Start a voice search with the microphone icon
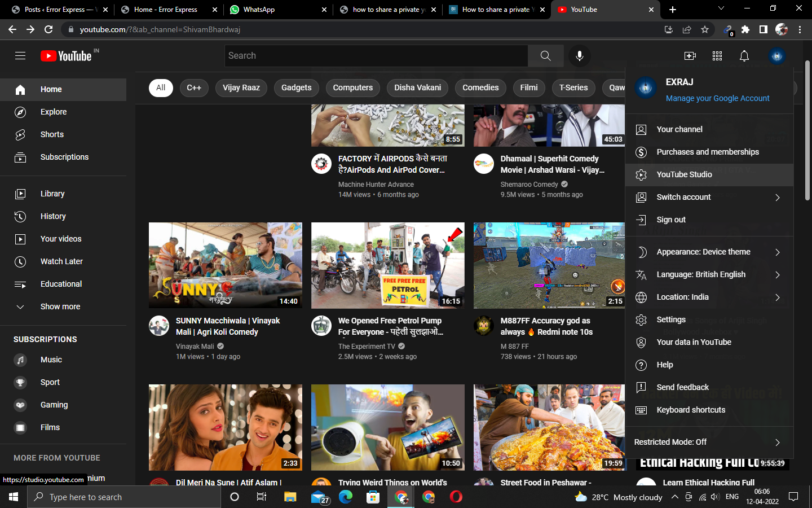 click(x=579, y=56)
